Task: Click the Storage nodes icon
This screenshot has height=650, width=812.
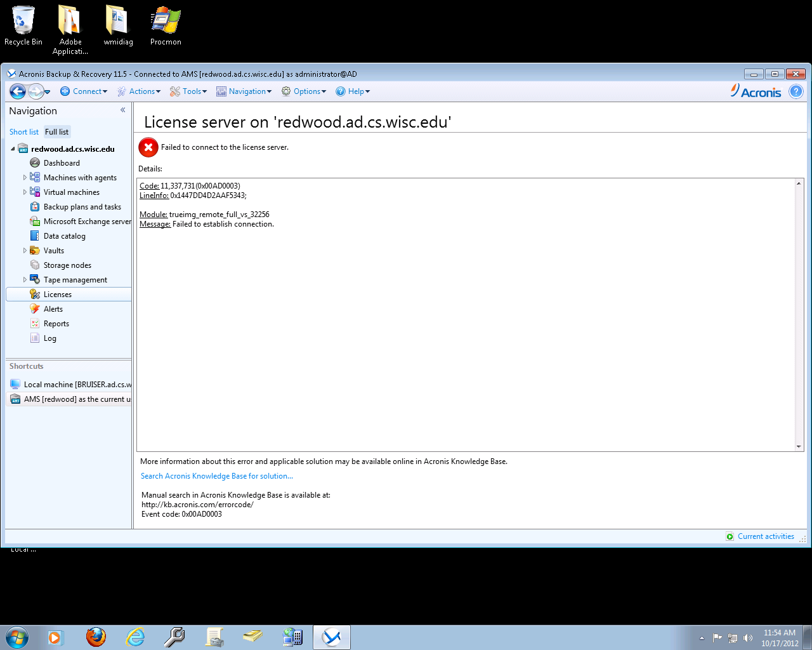Action: click(x=35, y=265)
